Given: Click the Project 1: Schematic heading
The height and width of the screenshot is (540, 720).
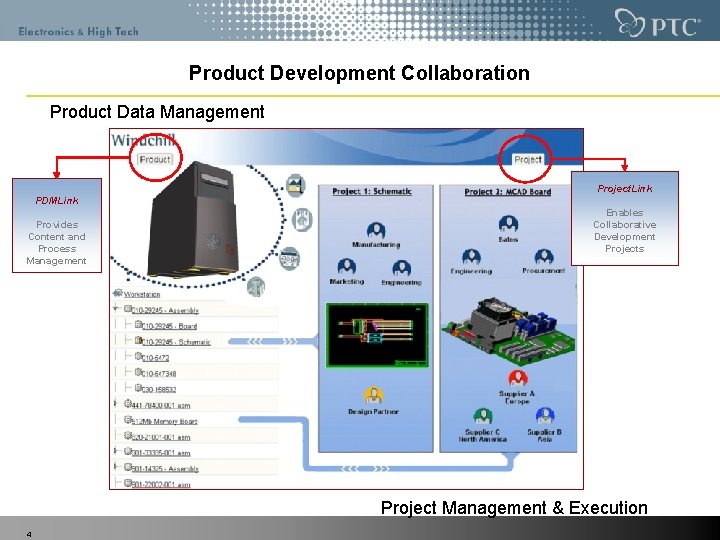Looking at the screenshot, I should (x=372, y=191).
